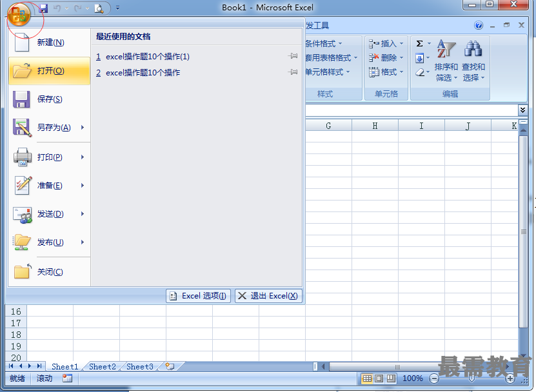Expand the 另存为 submenu arrow
The image size is (536, 392).
click(83, 128)
